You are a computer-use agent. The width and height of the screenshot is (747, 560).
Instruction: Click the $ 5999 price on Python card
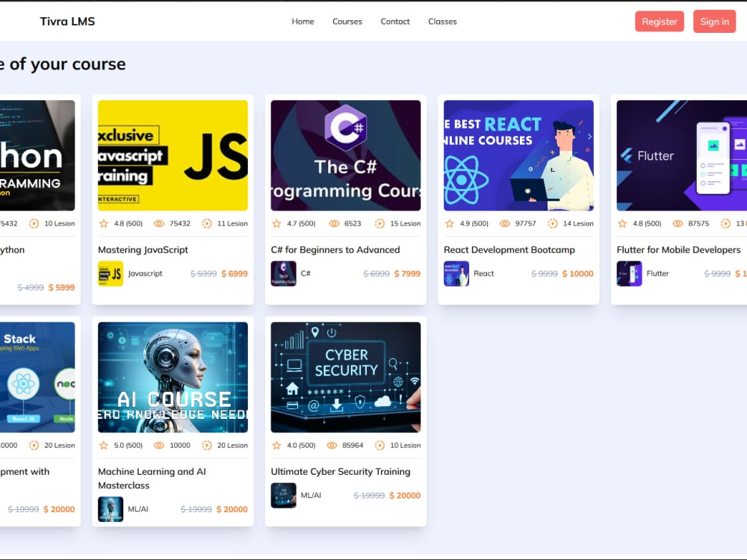coord(61,287)
